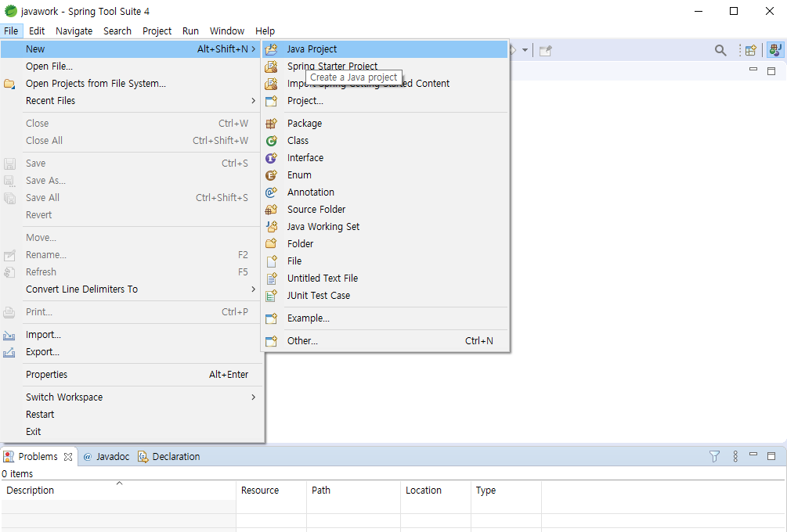The width and height of the screenshot is (787, 532).
Task: Click the Location column header
Action: [x=435, y=491]
